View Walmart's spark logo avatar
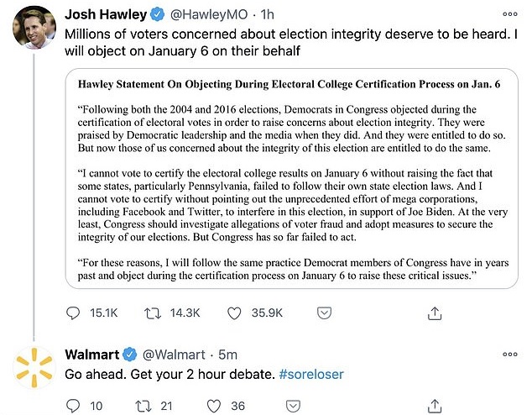 tap(34, 367)
